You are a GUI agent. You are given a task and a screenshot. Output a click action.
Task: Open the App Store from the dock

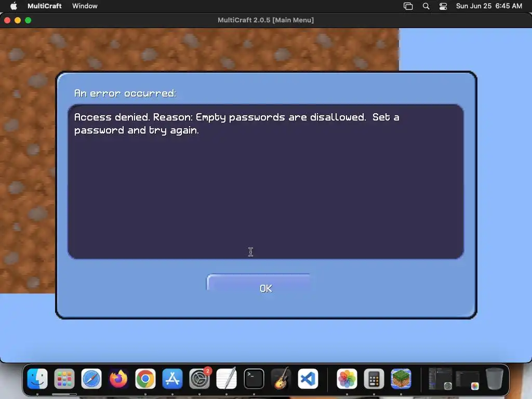[x=172, y=379]
